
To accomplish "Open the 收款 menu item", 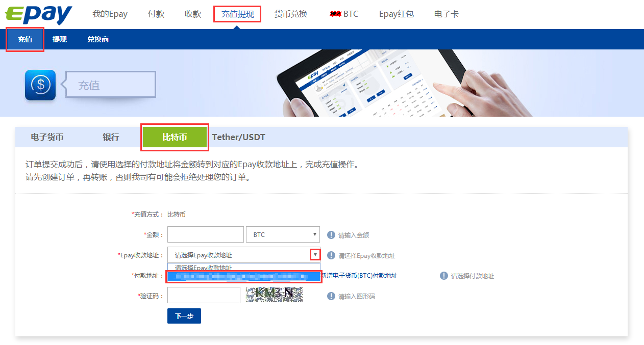I will click(193, 14).
